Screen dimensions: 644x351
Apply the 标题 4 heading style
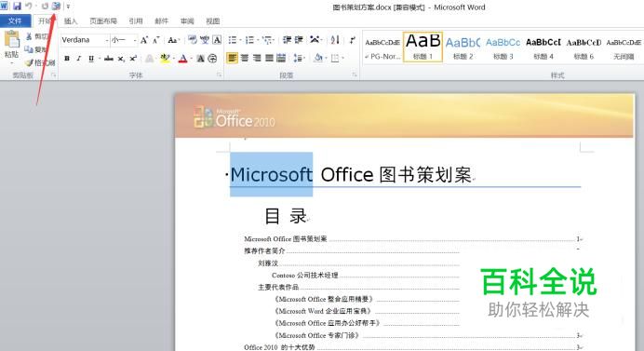(x=543, y=47)
